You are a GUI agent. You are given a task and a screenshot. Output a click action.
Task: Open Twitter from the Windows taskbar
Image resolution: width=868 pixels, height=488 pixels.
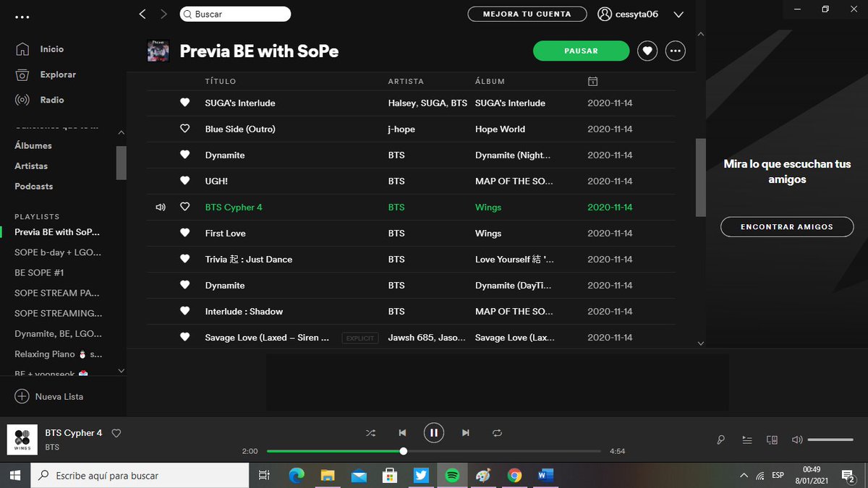pos(421,475)
